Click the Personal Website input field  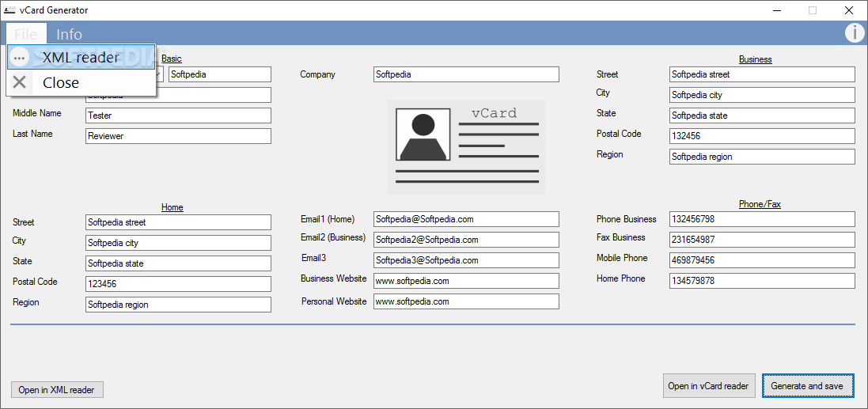pos(466,301)
